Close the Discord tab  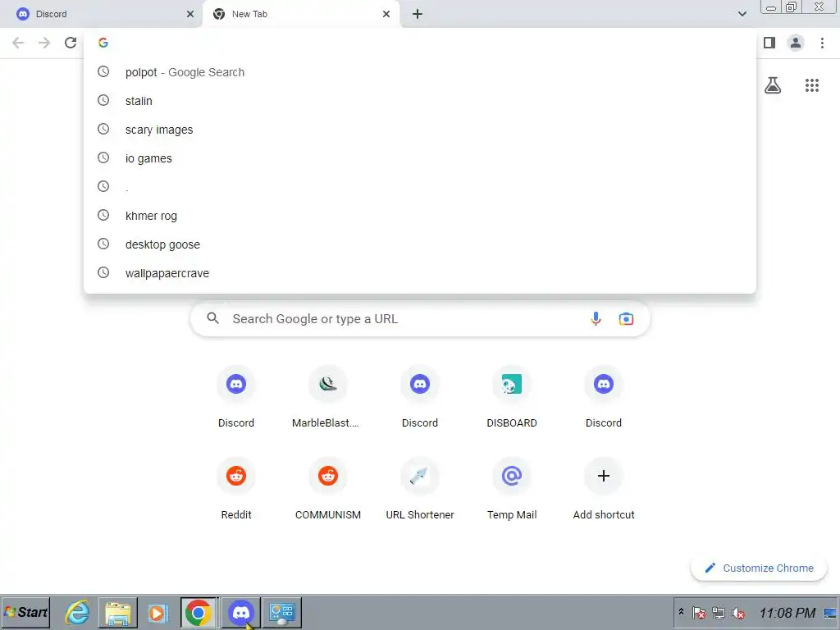pos(190,14)
